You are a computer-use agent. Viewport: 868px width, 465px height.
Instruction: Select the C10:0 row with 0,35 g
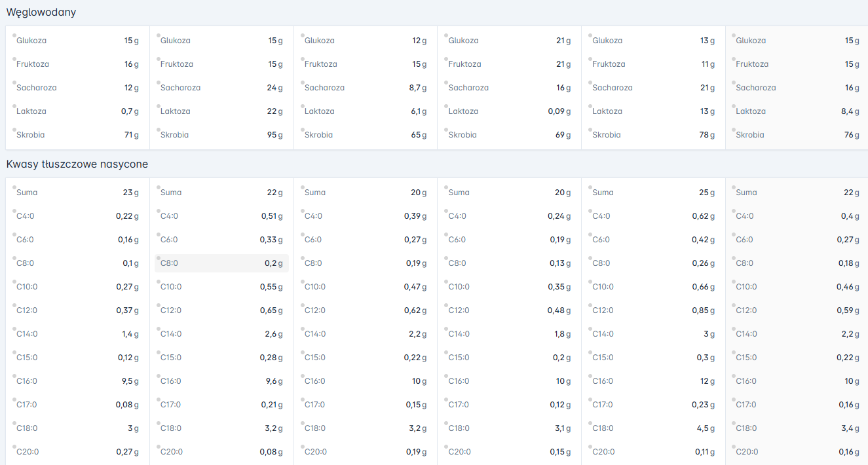[509, 287]
